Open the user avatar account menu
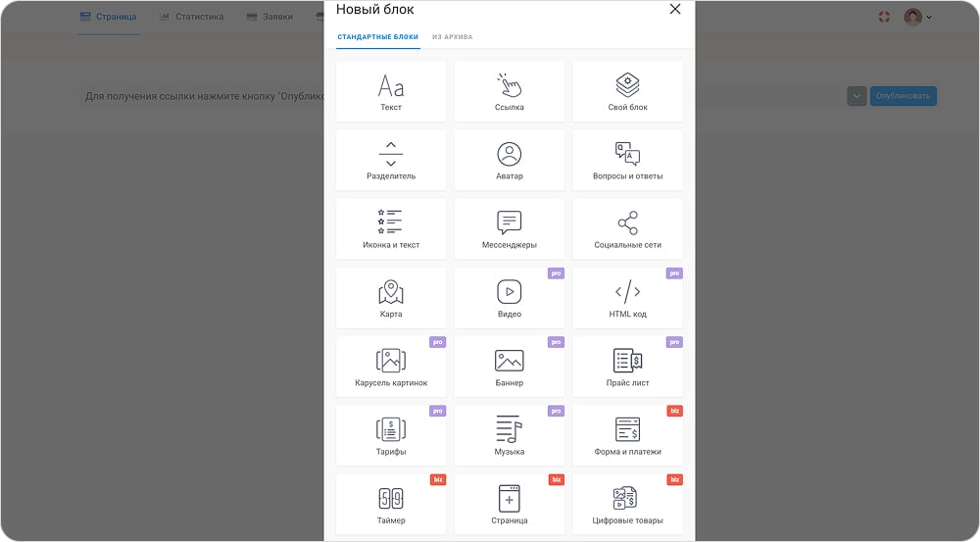Image resolution: width=980 pixels, height=542 pixels. pos(917,17)
